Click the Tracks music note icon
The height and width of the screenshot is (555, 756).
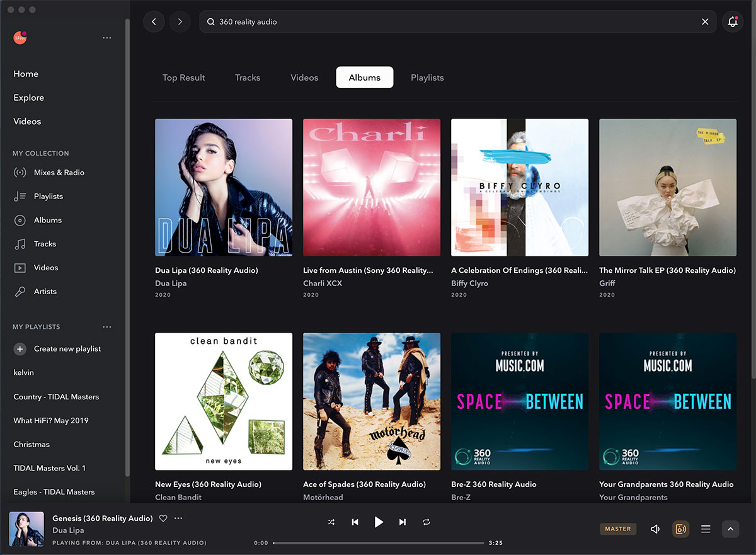[x=20, y=244]
